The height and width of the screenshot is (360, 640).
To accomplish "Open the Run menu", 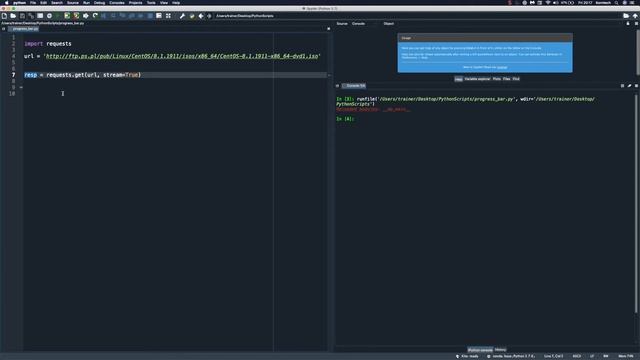I will point(86,2).
